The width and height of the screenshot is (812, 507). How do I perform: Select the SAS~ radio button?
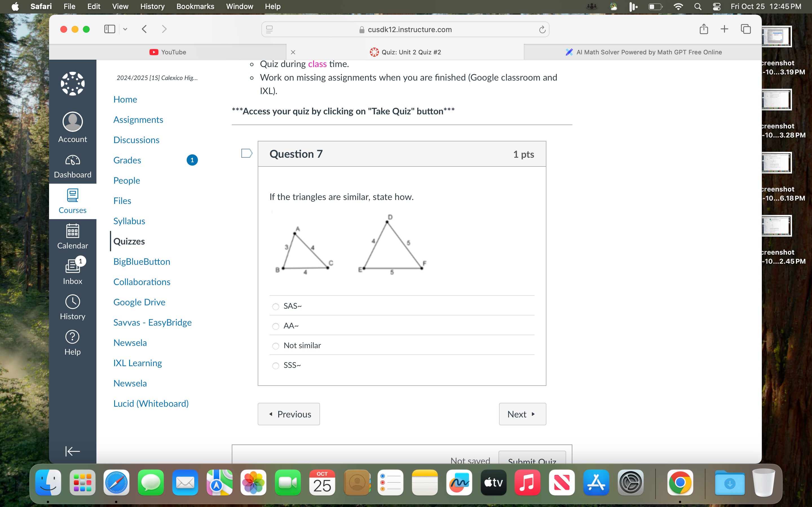tap(275, 306)
